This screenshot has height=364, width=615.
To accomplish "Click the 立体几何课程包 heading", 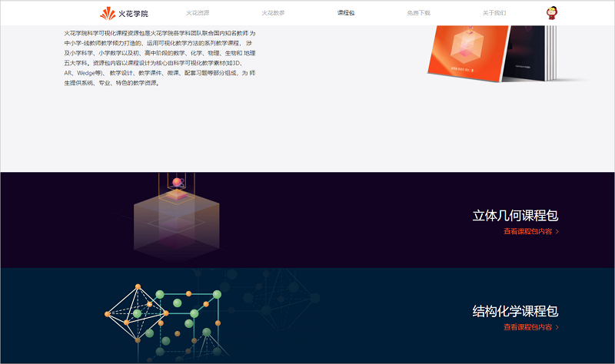I will [515, 216].
